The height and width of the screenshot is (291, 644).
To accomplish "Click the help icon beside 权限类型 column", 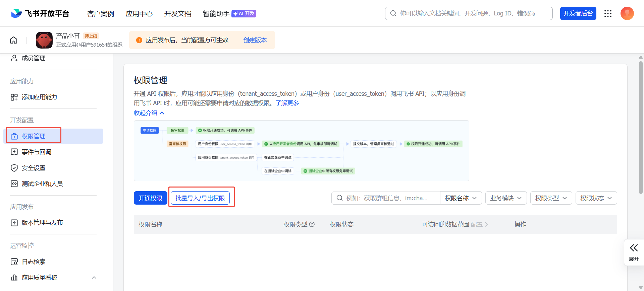I will 312,224.
